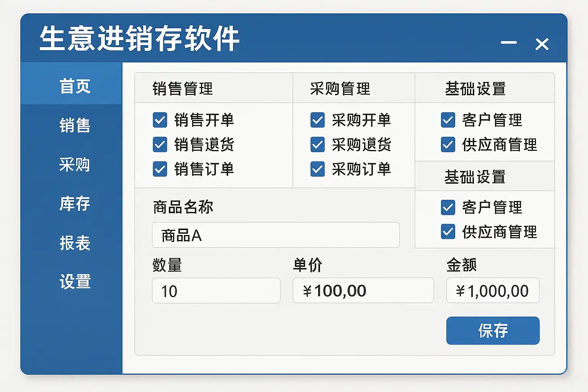
Task: Select the 金额 amount field
Action: tap(493, 291)
